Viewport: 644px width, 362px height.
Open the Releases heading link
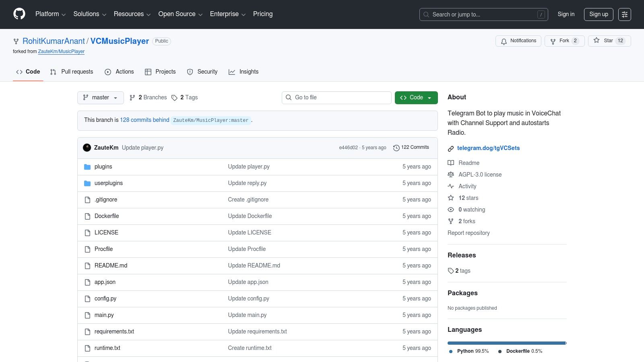click(462, 255)
